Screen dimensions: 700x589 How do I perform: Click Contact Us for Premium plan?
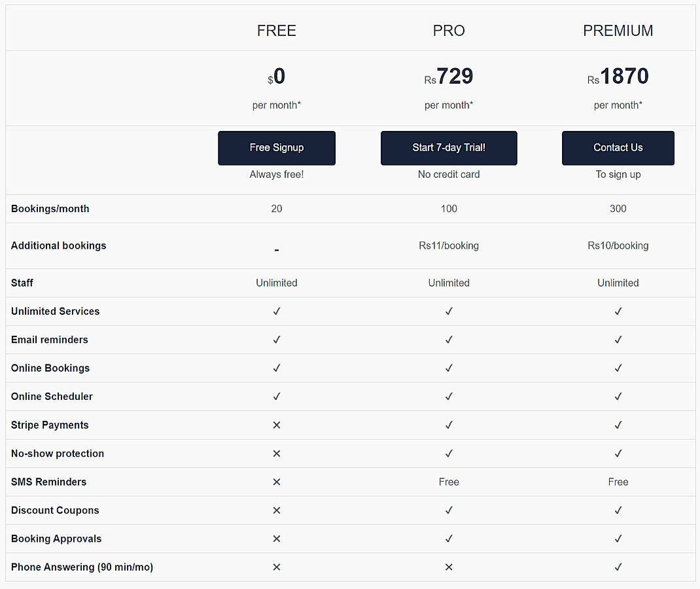click(618, 148)
